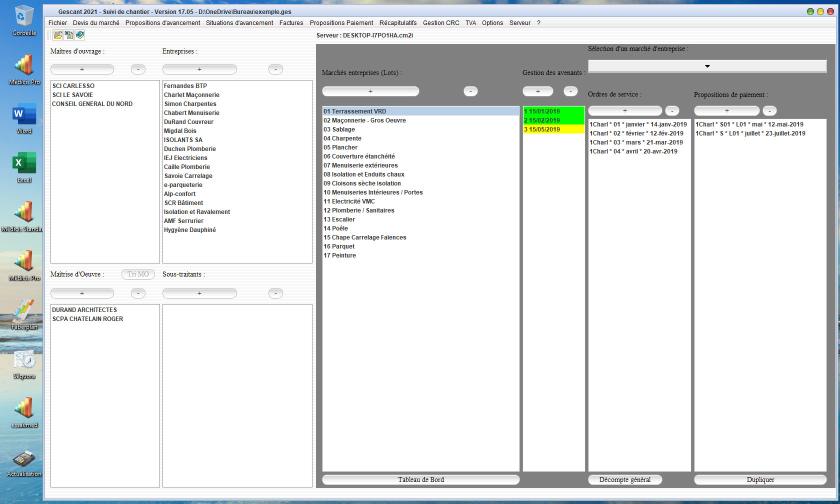
Task: Click Décompte général button
Action: point(625,479)
